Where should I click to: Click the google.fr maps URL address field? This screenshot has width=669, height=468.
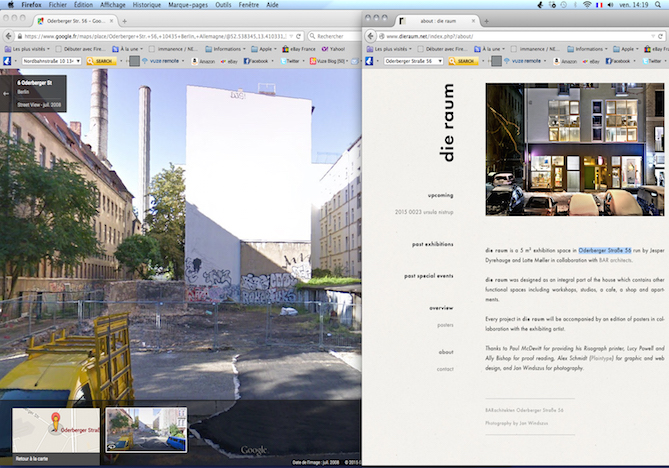(154, 36)
